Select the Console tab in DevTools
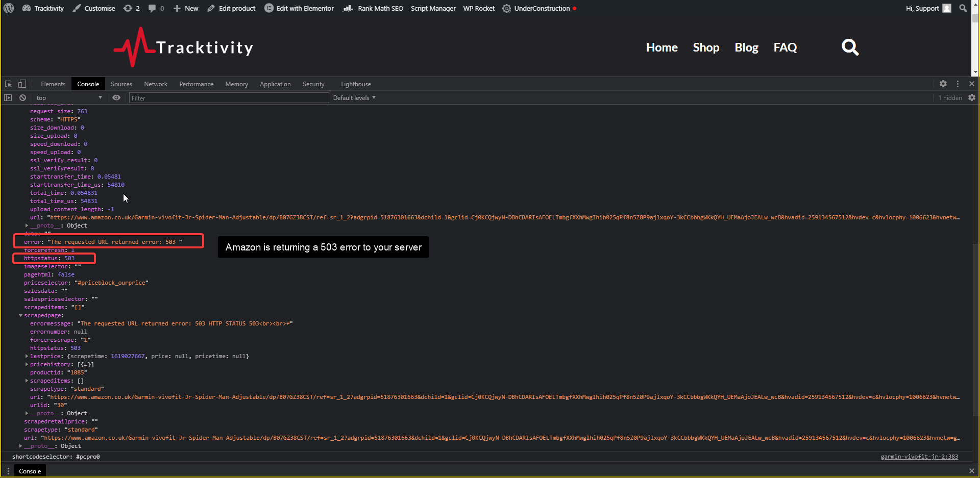 point(88,84)
